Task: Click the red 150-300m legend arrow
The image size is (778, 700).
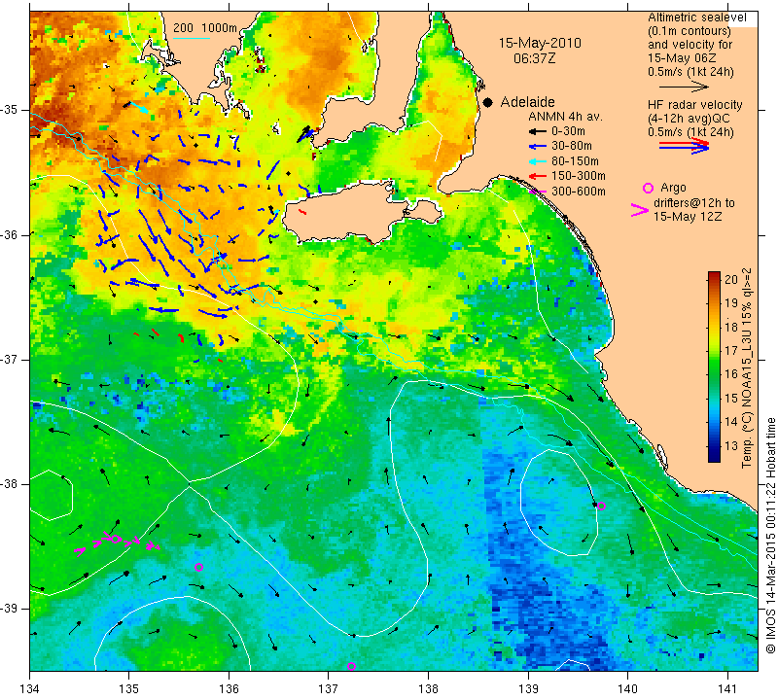Action: coord(537,176)
